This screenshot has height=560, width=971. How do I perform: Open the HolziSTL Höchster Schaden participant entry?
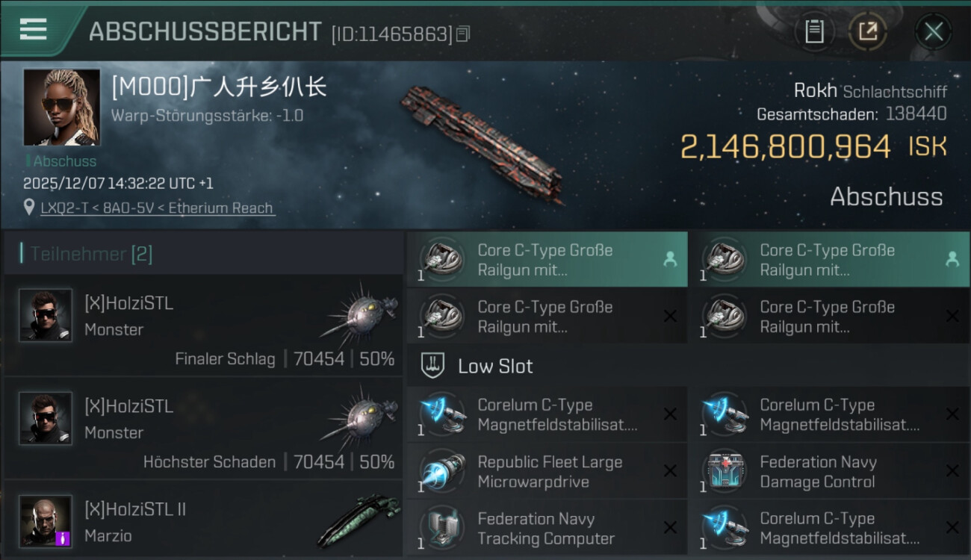click(203, 428)
